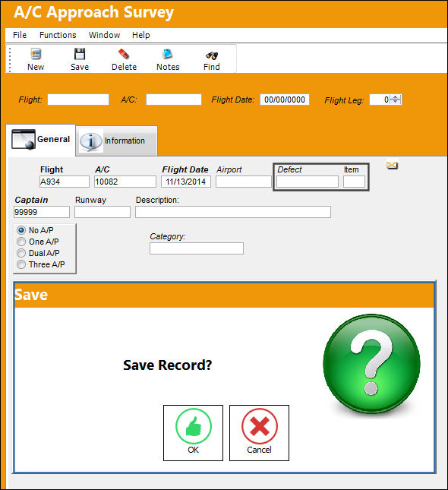Click the Description input field
This screenshot has width=448, height=490.
pos(233,212)
